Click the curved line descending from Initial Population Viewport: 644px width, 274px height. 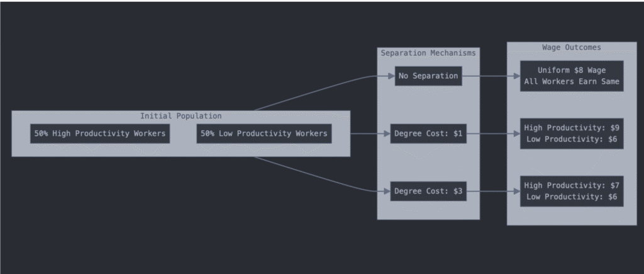pyautogui.click(x=314, y=175)
